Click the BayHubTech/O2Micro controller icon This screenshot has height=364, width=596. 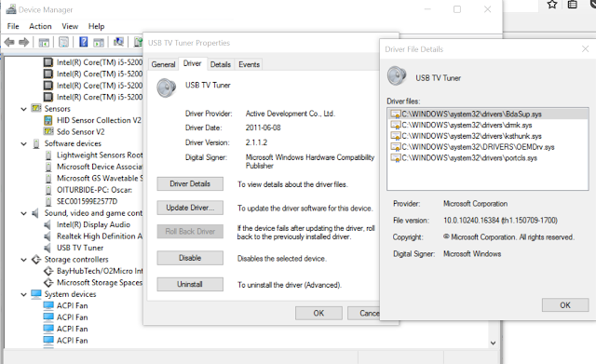48,271
